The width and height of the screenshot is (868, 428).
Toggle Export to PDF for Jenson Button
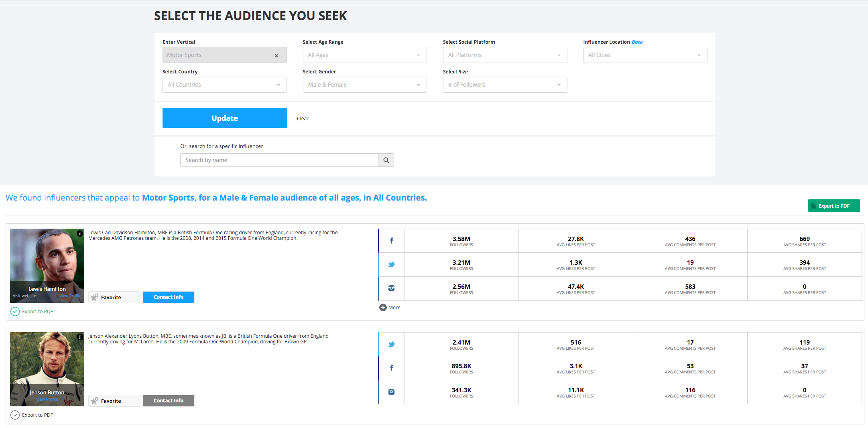(x=15, y=415)
